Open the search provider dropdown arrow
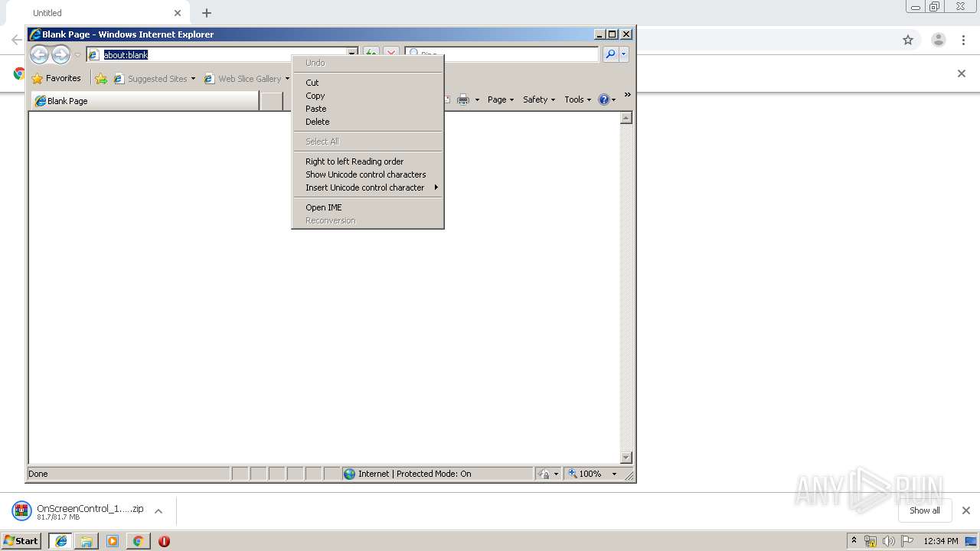Viewport: 980px width, 551px height. pyautogui.click(x=624, y=54)
